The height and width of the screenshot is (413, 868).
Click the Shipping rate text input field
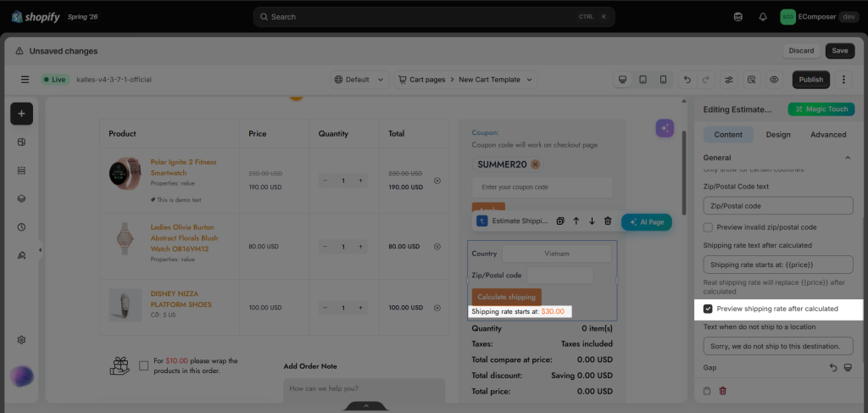778,265
